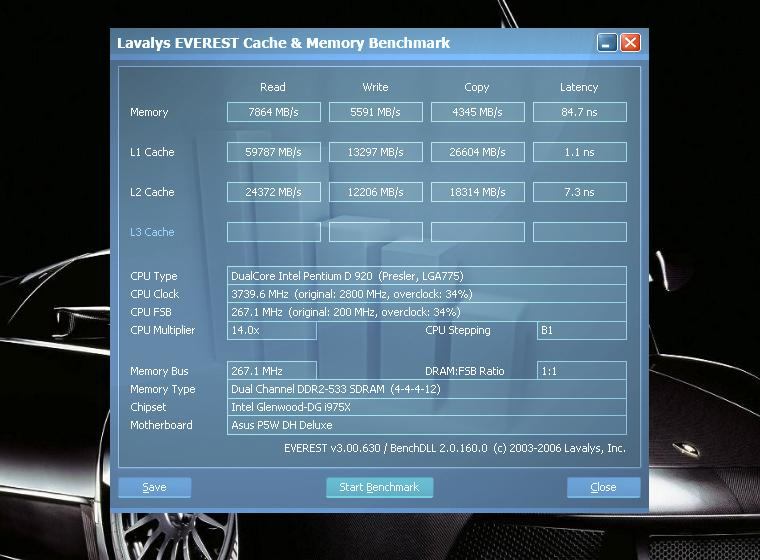Select Chipset value Intel Glenwood-DG i975X
Image resolution: width=760 pixels, height=560 pixels.
pyautogui.click(x=427, y=407)
